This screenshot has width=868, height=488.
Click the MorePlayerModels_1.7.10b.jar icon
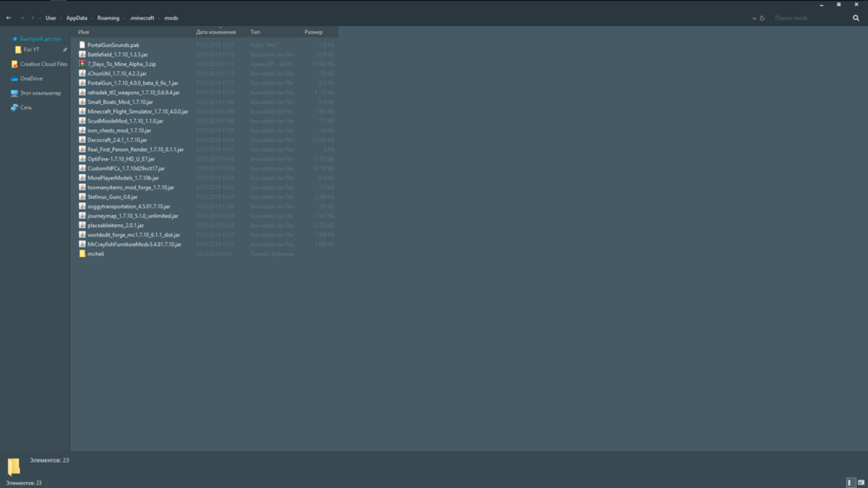(x=82, y=178)
